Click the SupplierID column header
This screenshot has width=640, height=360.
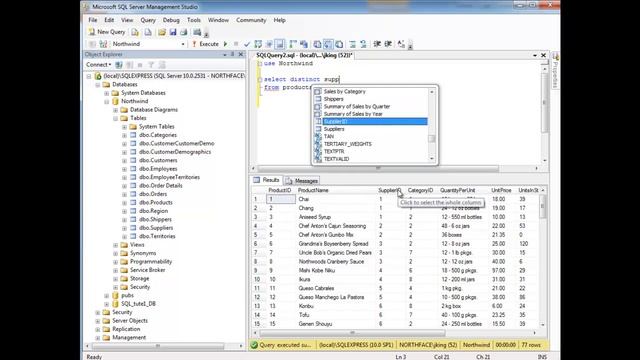(x=389, y=191)
